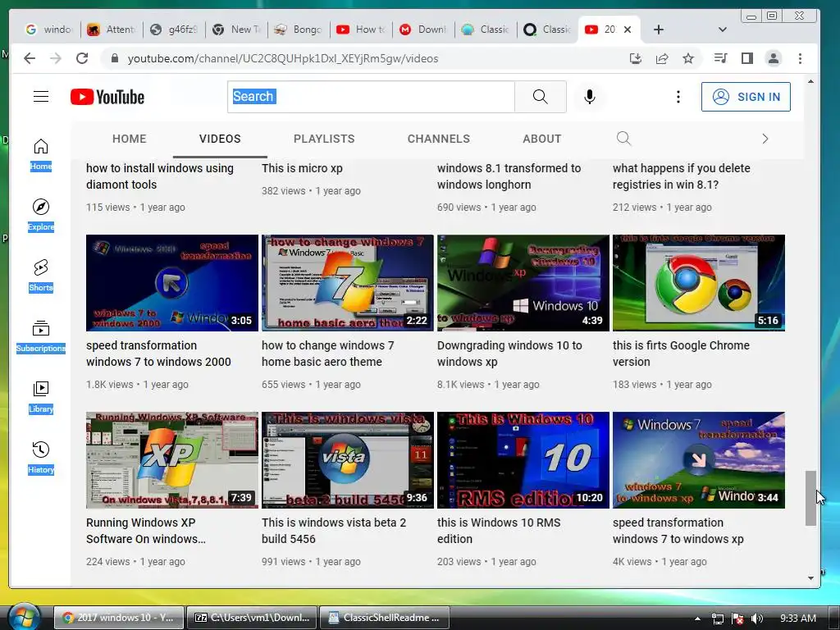Open 'windows 8.1 transformed to windows longhorn' title

[x=509, y=176]
